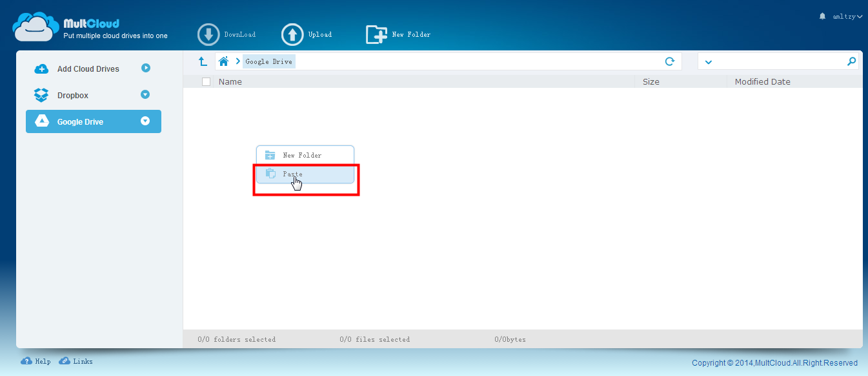Go up one level arrow icon
Image resolution: width=868 pixels, height=376 pixels.
203,61
